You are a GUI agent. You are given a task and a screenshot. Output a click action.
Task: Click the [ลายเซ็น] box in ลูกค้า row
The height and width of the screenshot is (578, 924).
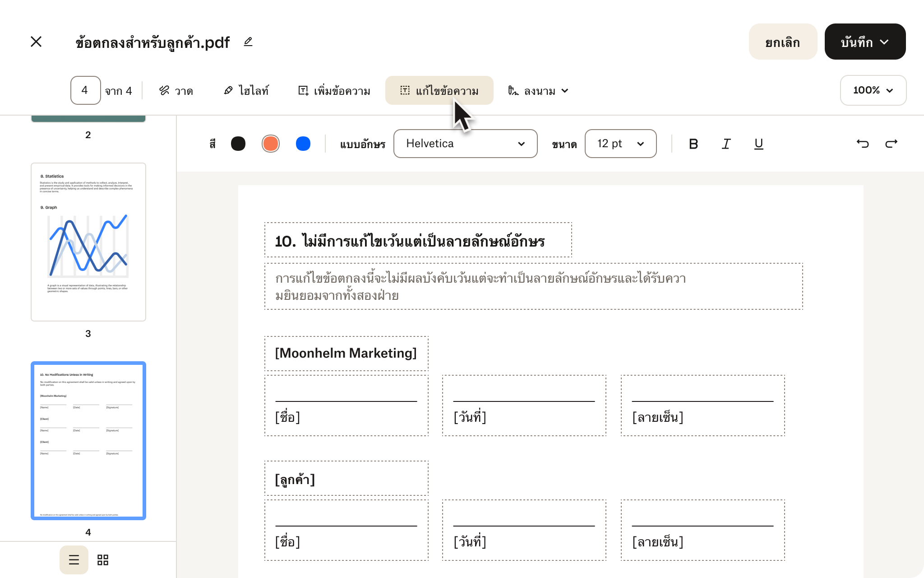pyautogui.click(x=703, y=530)
